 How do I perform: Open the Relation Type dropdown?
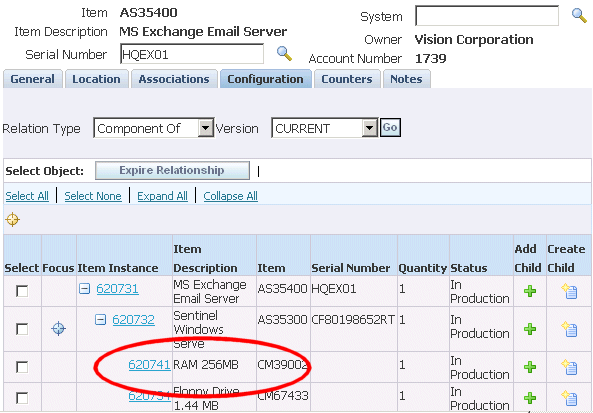click(x=154, y=129)
